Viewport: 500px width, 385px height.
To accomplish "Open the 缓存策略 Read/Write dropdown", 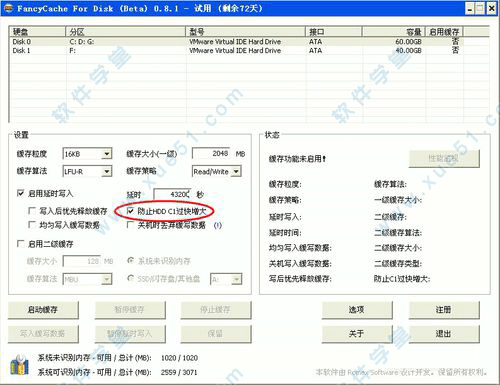I will pyautogui.click(x=217, y=171).
